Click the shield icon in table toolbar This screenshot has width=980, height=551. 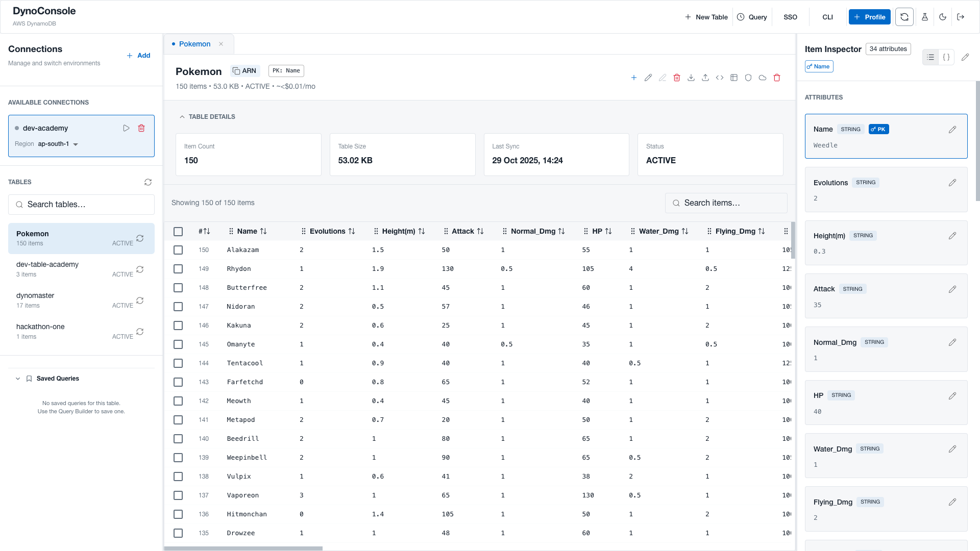[748, 78]
